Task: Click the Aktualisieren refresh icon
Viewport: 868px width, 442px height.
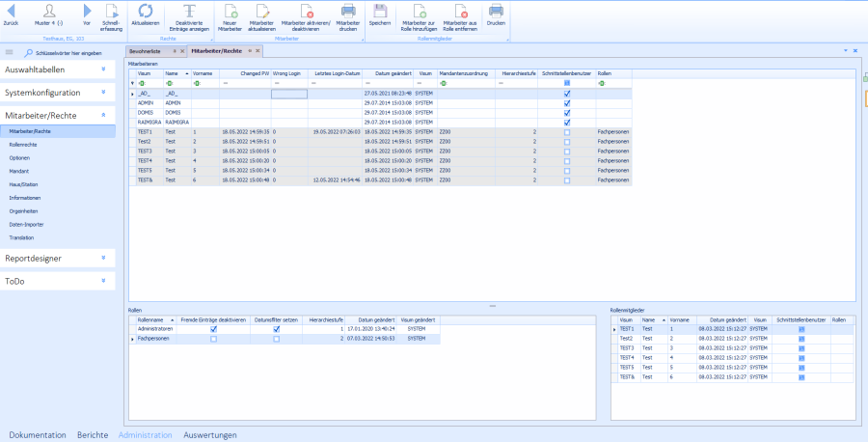Action: (145, 11)
